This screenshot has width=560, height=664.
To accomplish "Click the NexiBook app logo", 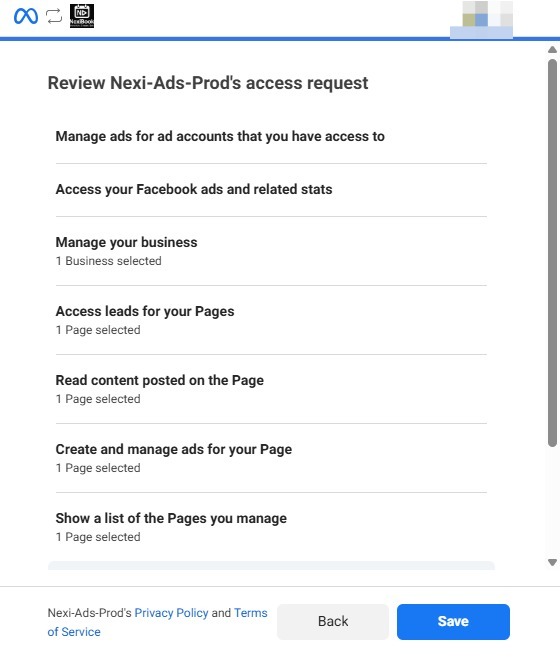I will tap(82, 16).
